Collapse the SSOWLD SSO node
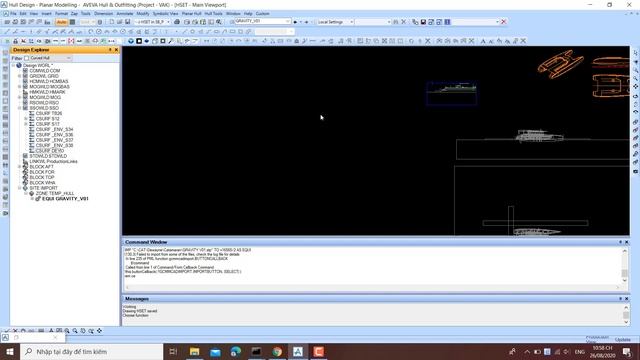This screenshot has height=360, width=640. tap(20, 108)
